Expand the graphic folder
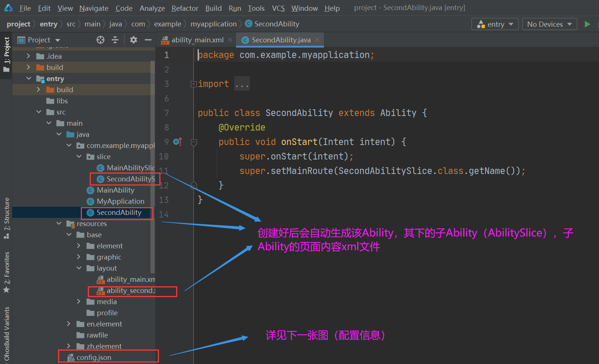Image resolution: width=599 pixels, height=364 pixels. [x=79, y=257]
